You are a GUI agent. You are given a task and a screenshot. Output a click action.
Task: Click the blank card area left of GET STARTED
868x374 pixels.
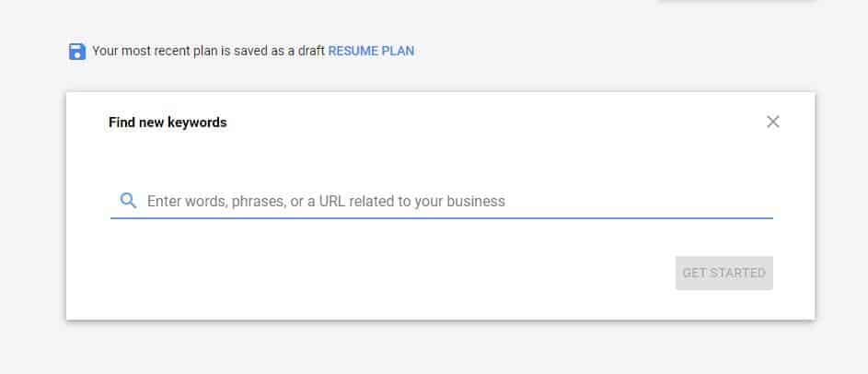(x=388, y=273)
